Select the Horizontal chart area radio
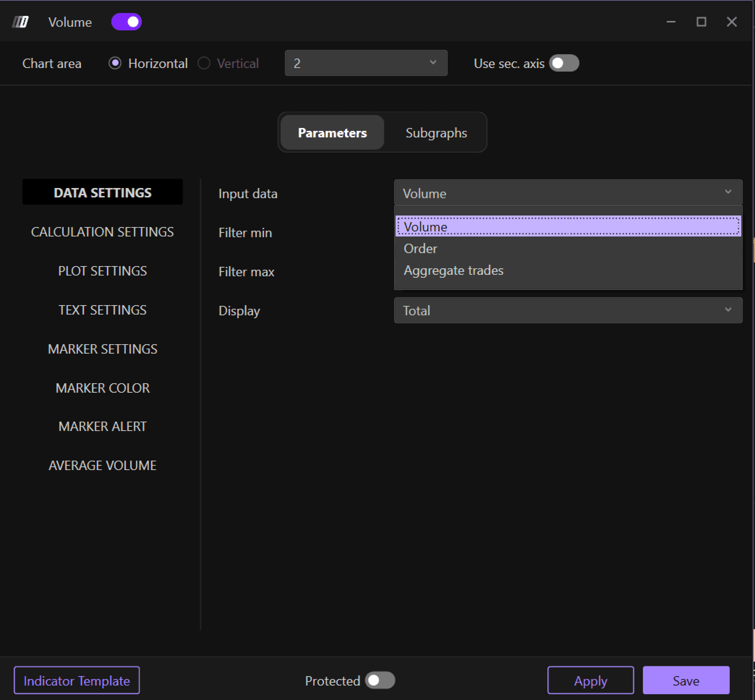 pos(115,63)
